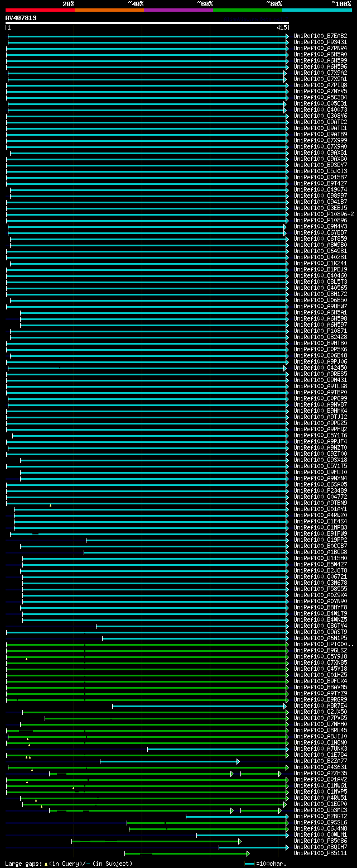Image resolution: width=357 pixels, height=868 pixels.
Task: Select label UniRef100_B9GLS2
Action: point(320,650)
